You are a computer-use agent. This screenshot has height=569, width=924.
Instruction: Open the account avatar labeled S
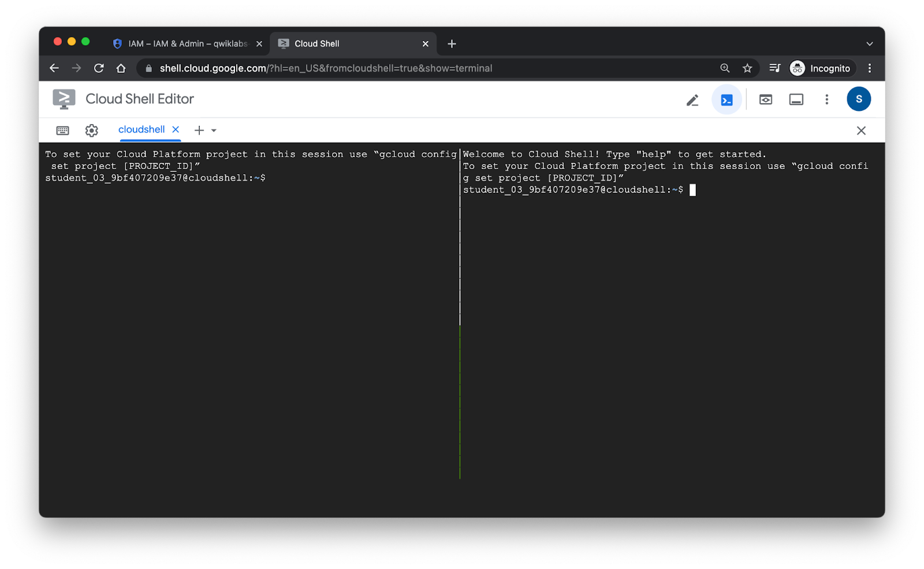[x=858, y=99]
